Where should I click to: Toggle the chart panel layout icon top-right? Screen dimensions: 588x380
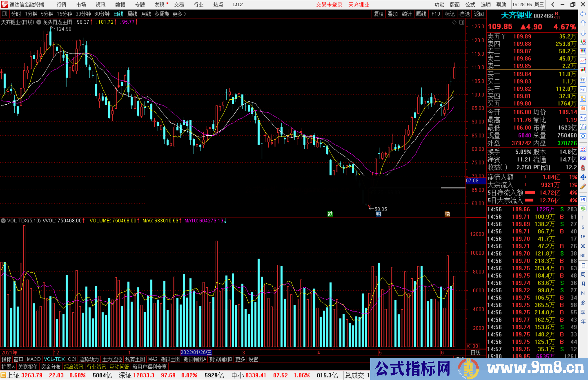click(x=462, y=22)
